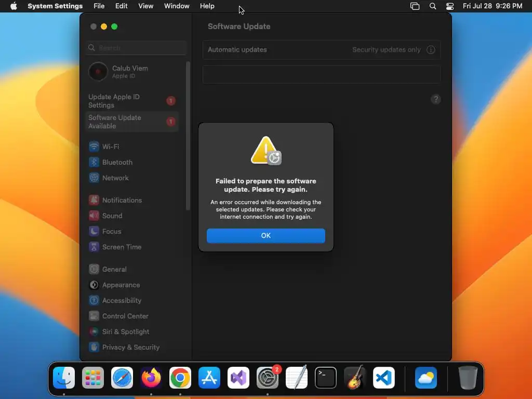
Task: Launch Google Chrome from the Dock
Action: click(180, 378)
